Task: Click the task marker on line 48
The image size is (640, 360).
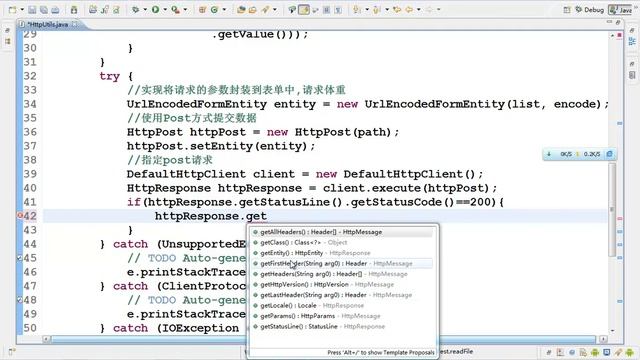Action: click(x=20, y=300)
